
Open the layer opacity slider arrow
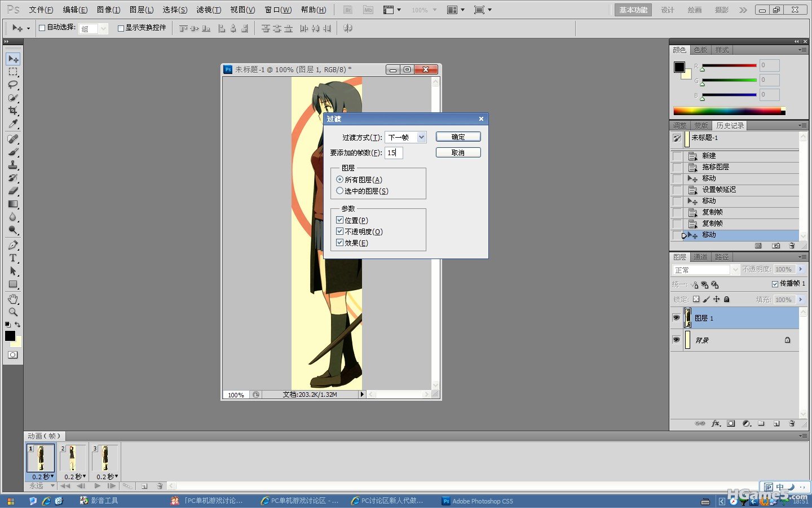pos(801,269)
